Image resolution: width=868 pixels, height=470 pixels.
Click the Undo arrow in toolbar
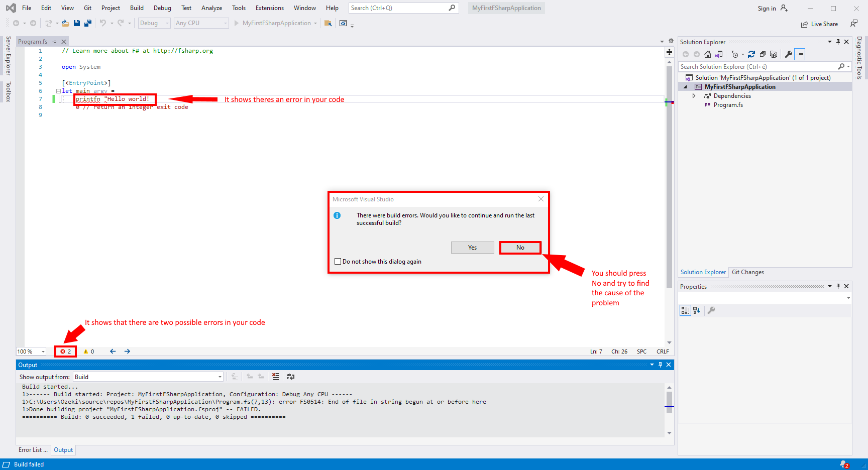point(103,23)
